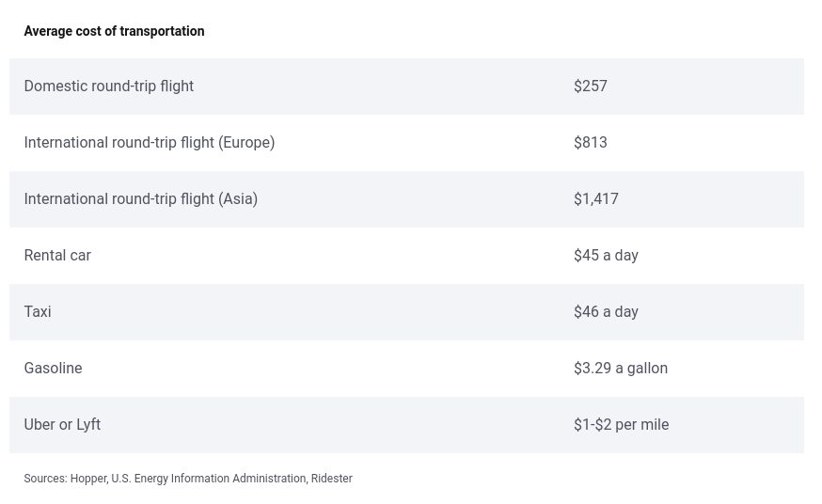
Task: Select the Gasoline row label
Action: 53,369
